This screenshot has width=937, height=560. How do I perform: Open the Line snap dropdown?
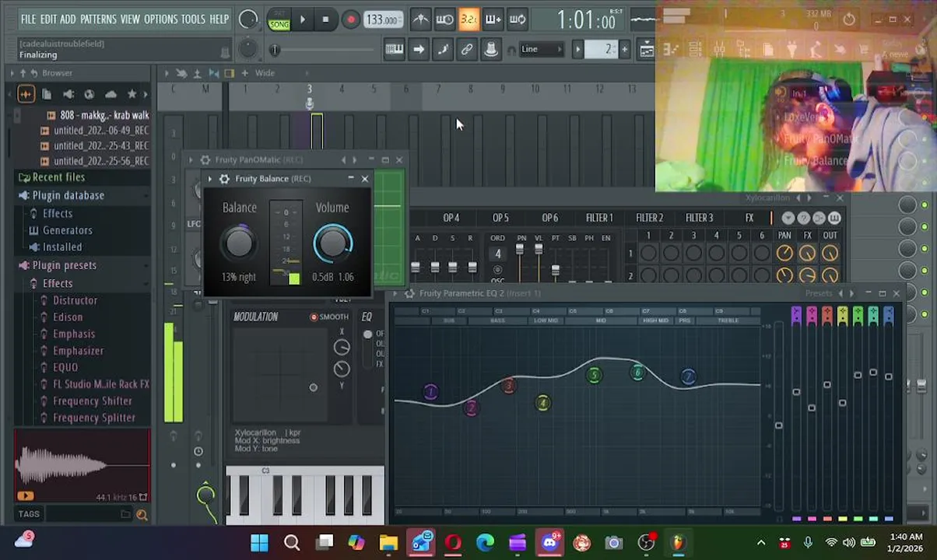click(x=542, y=50)
